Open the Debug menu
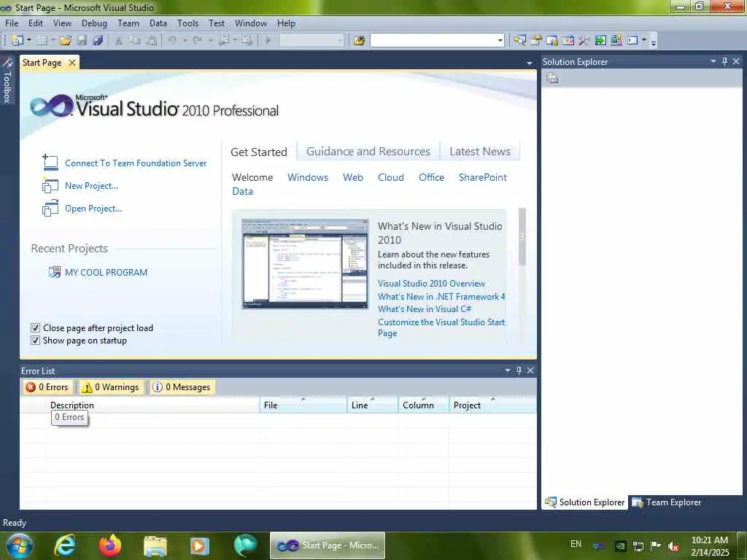Image resolution: width=747 pixels, height=560 pixels. (94, 23)
